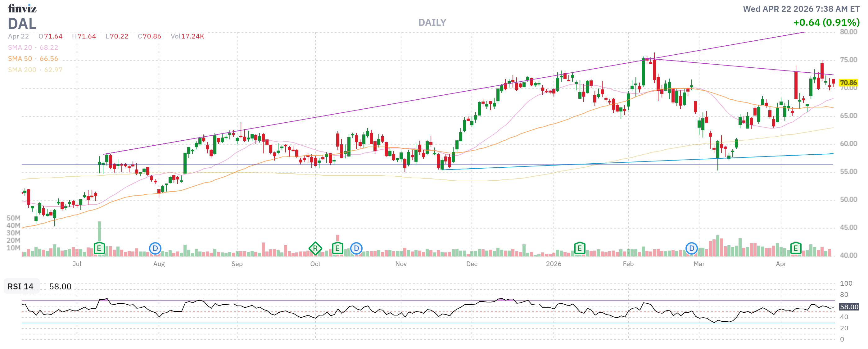Click the 58.00 RSI value tag on axis

(x=848, y=307)
